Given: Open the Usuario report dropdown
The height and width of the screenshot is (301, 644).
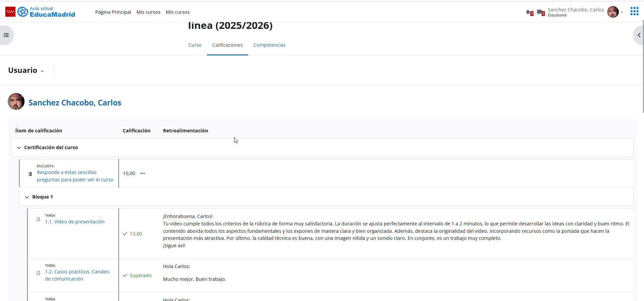Looking at the screenshot, I should click(26, 70).
